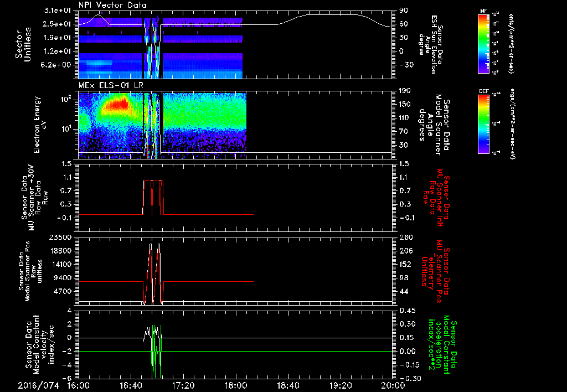Click the red 'MU Scanner Inh Raw Data' label
Viewport: 567px width, 392px height.
coord(436,198)
